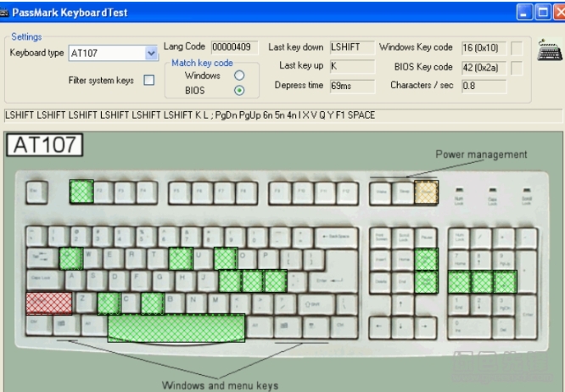Click the B key on the keyboard image
565x392 pixels.
click(x=174, y=303)
